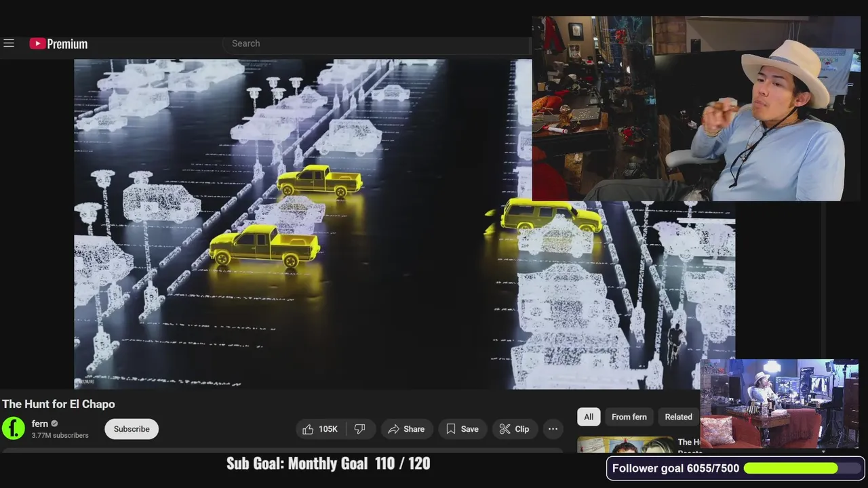Share the video

[406, 429]
